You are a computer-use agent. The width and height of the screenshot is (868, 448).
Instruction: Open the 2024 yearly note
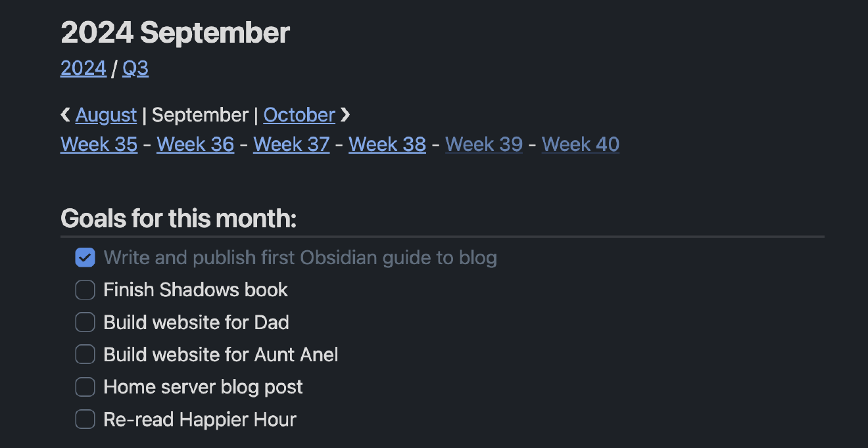click(x=83, y=68)
